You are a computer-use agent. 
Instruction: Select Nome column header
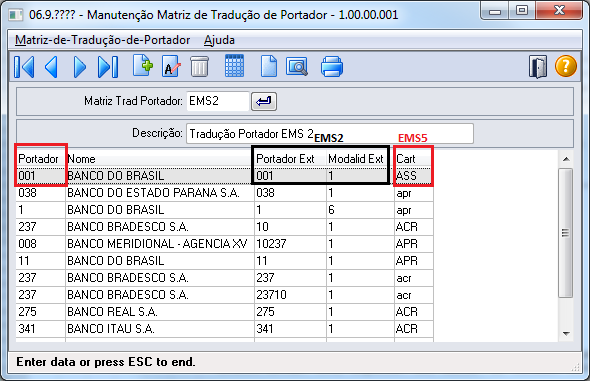tap(160, 159)
